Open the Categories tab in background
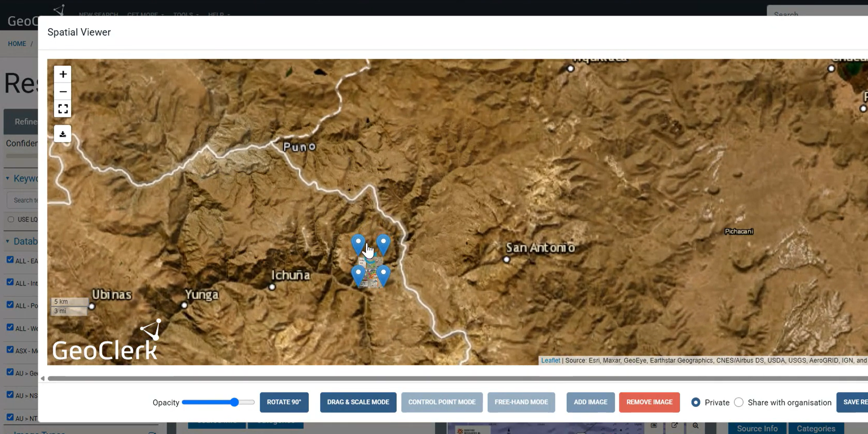868x434 pixels. point(816,428)
